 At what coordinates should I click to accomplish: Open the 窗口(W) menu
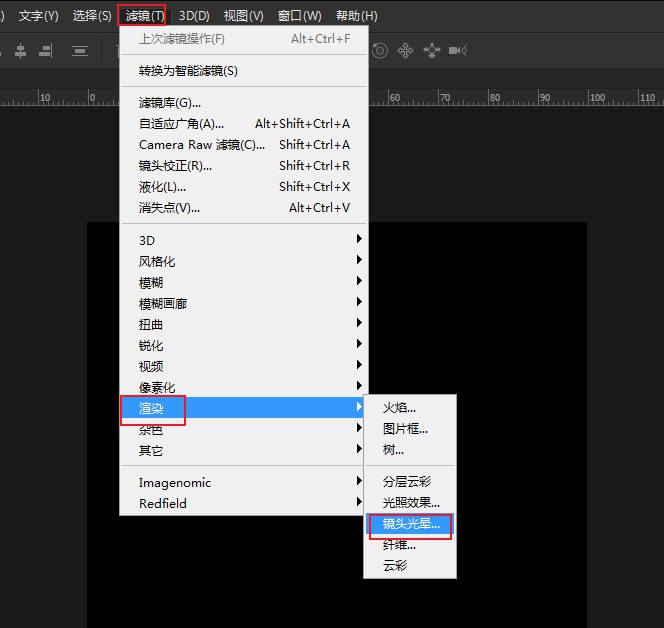pos(299,16)
